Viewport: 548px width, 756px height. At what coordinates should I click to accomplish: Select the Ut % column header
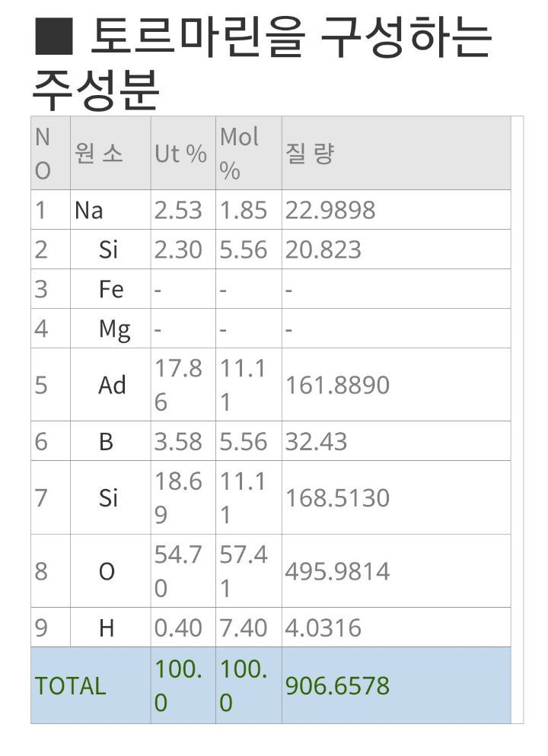(180, 154)
